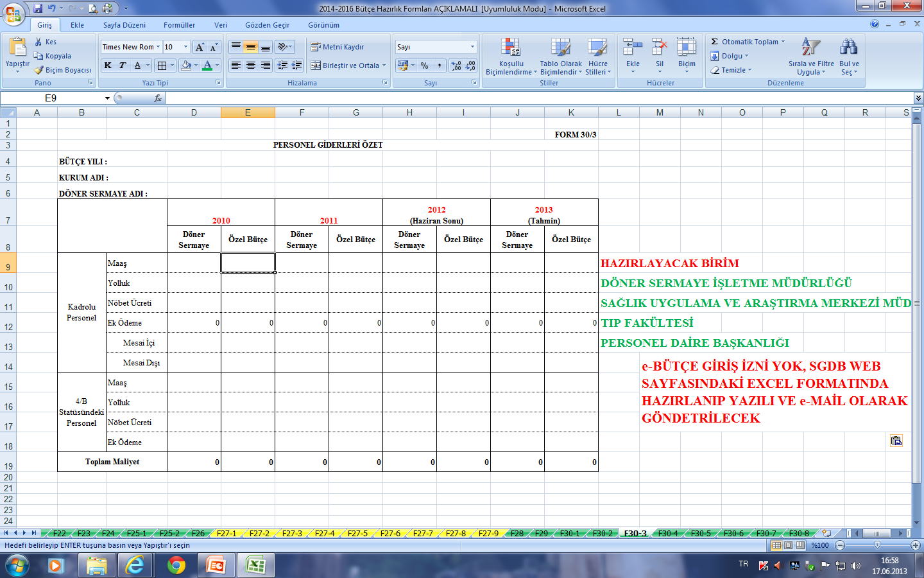
Task: Click the fx insert function button
Action: [x=158, y=98]
